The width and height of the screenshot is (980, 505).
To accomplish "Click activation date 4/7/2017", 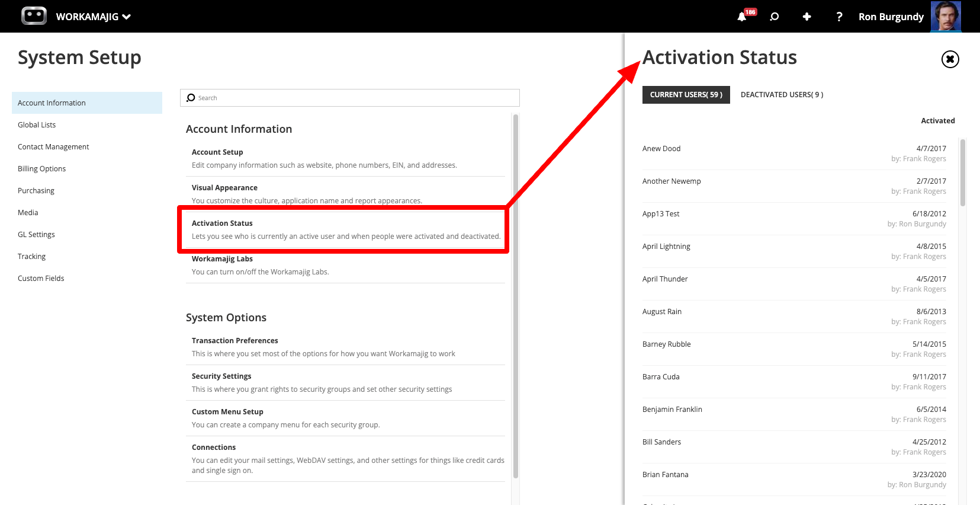I will click(931, 148).
